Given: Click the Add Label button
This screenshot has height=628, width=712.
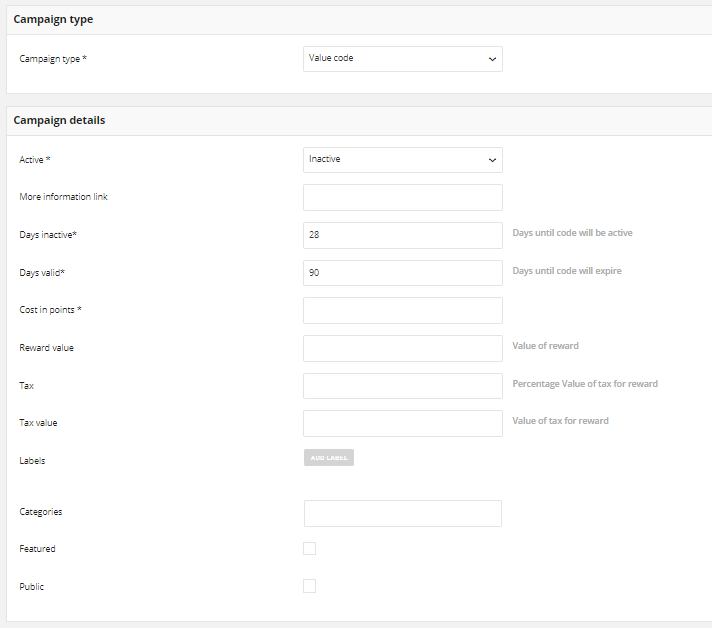Looking at the screenshot, I should [x=329, y=458].
